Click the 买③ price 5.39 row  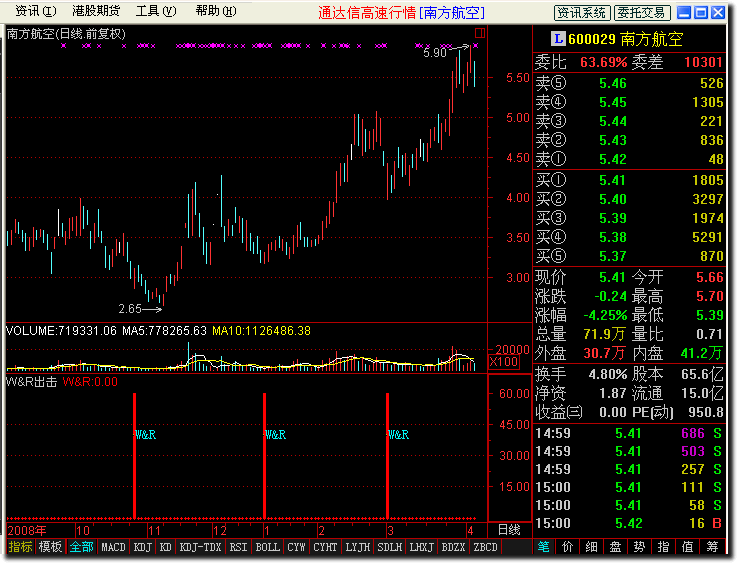[630, 218]
